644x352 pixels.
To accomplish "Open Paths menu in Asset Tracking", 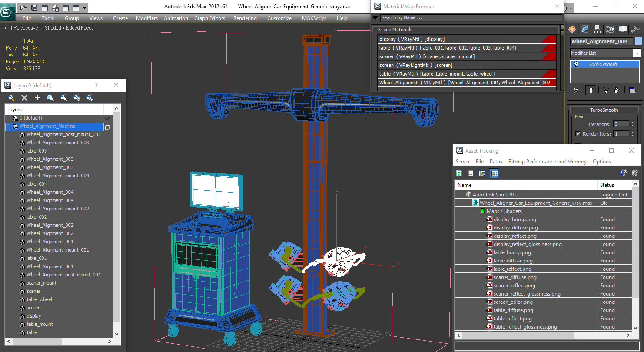I will 496,162.
